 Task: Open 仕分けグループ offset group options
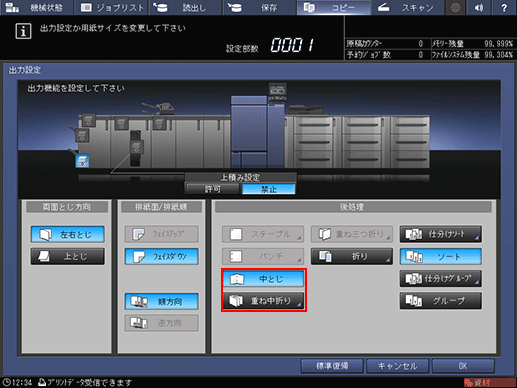[x=441, y=279]
